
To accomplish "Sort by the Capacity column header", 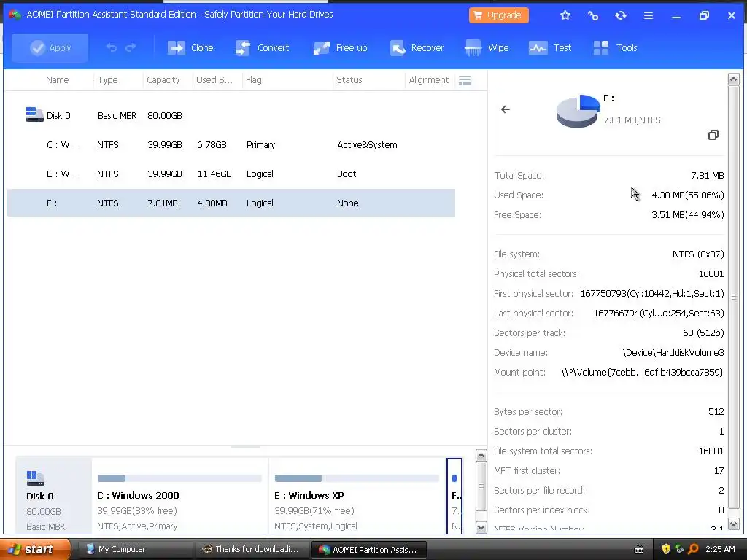I will (x=163, y=80).
